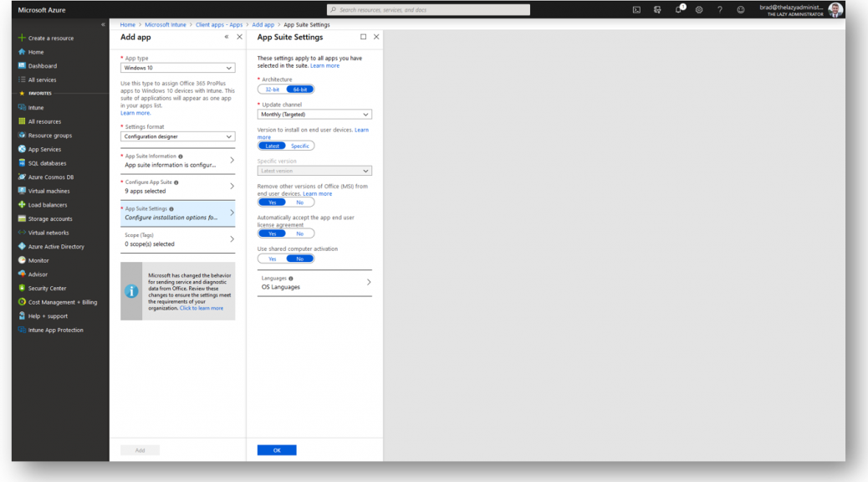Viewport: 868px width, 482px height.
Task: Open feedback smiley icon
Action: [x=741, y=9]
